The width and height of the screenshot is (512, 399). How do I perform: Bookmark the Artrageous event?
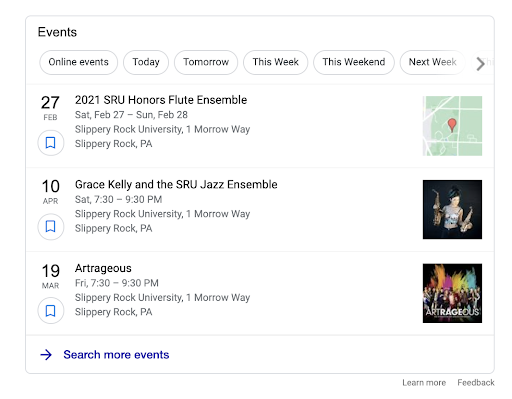tap(50, 311)
